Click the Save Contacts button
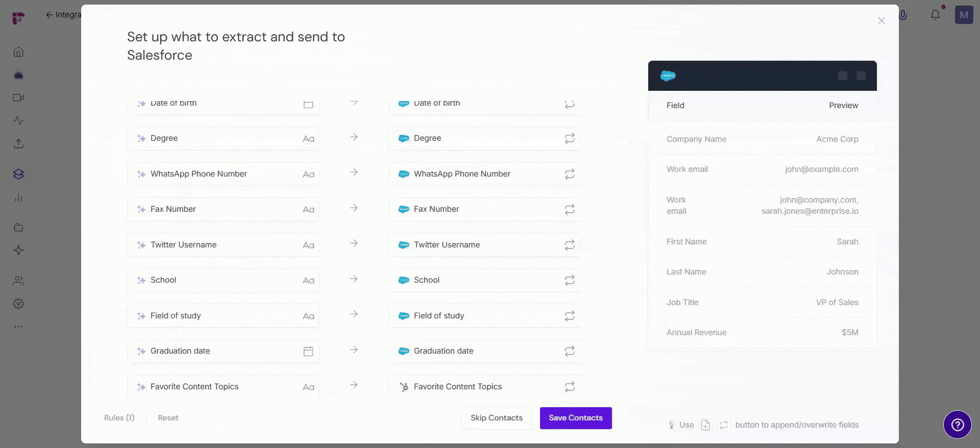Screen dimensions: 980x448 coord(576,418)
